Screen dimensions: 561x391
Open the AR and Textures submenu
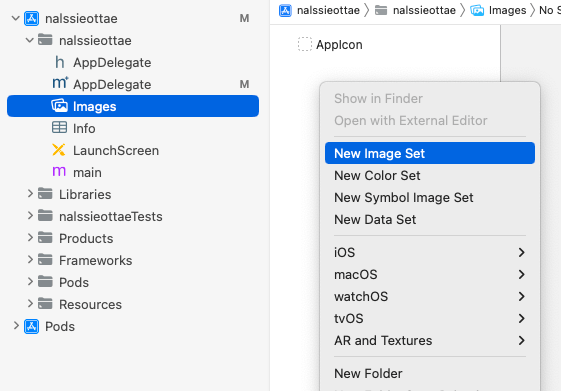pos(430,341)
